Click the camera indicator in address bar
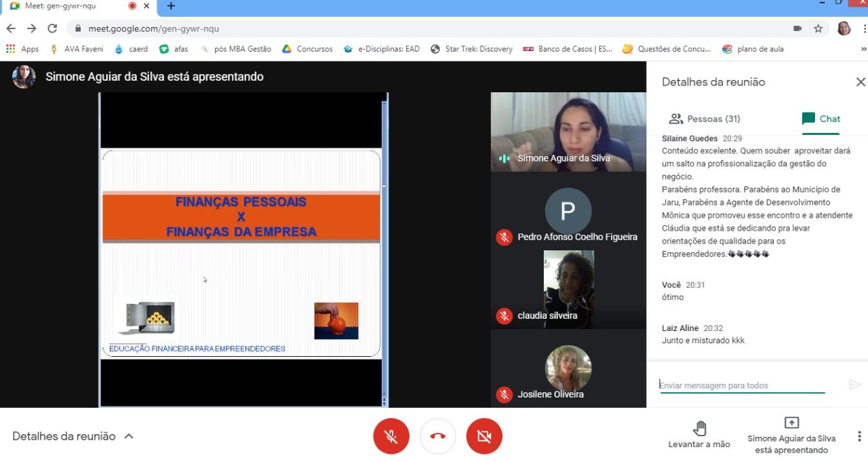 tap(797, 28)
